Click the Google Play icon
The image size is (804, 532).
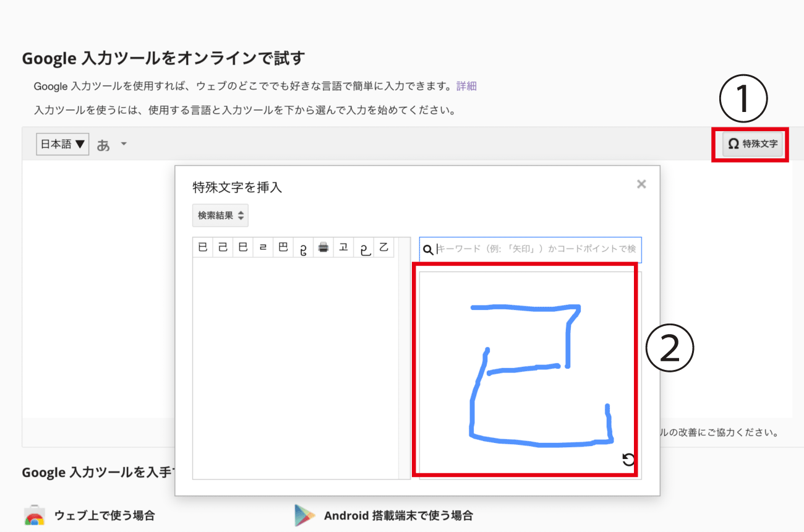click(x=305, y=515)
